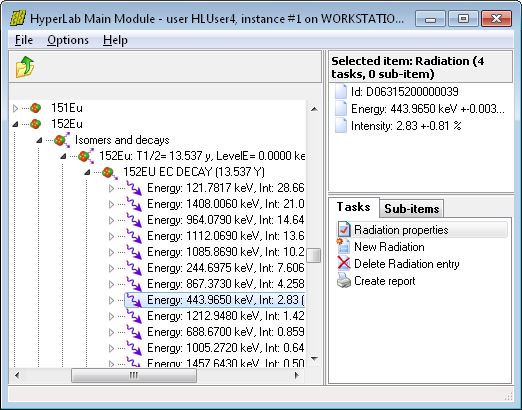Click the gamma icon of Energy 443.9650 keV

pyautogui.click(x=134, y=300)
